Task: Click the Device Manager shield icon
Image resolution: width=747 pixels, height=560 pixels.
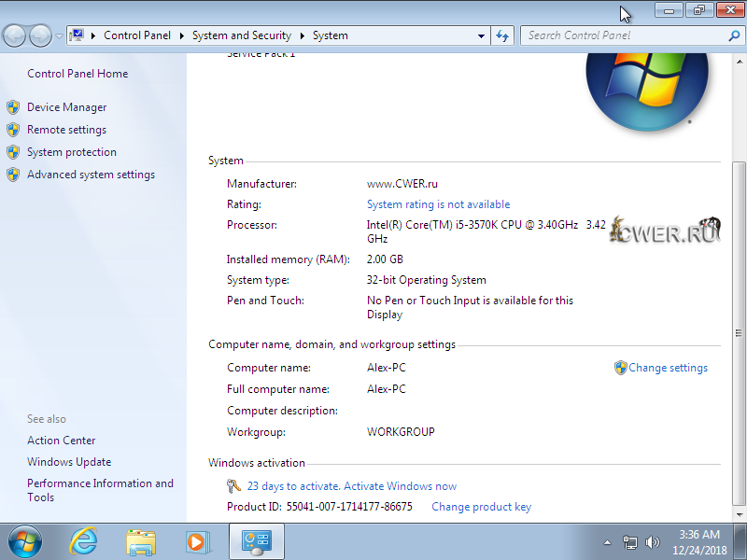Action: (13, 106)
